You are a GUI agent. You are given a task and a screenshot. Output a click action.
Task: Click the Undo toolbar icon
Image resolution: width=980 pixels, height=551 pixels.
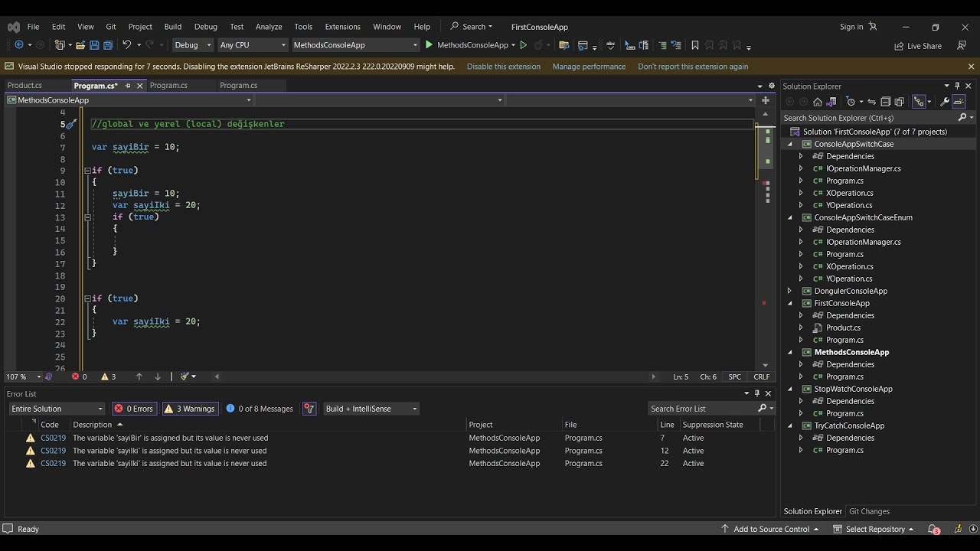pyautogui.click(x=127, y=45)
